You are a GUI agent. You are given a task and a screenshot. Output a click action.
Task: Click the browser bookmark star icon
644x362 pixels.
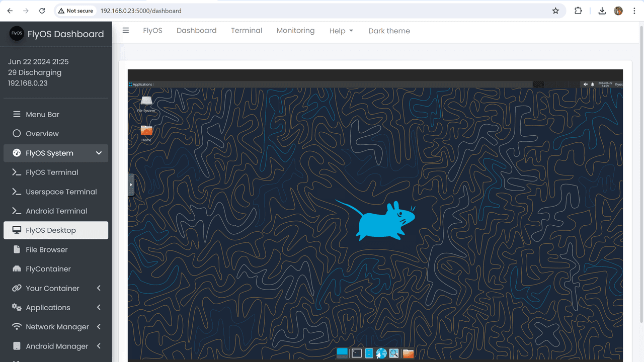tap(555, 11)
